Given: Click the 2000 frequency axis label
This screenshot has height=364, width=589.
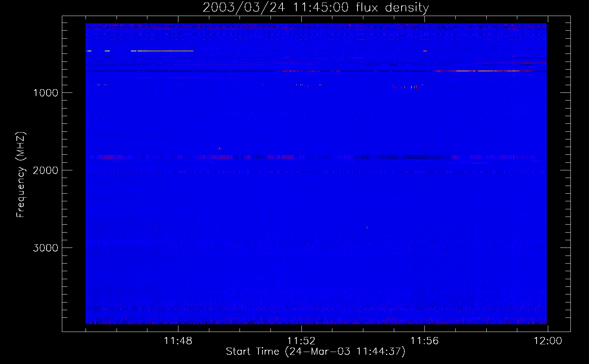Looking at the screenshot, I should (x=46, y=170).
